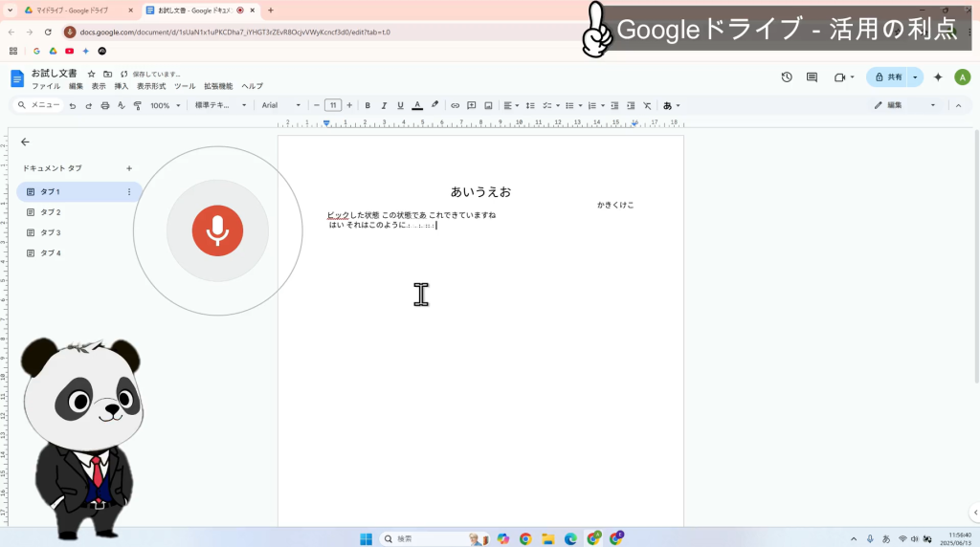Screen dimensions: 980x547
Task: Open the 表示 menu
Action: pos(99,86)
